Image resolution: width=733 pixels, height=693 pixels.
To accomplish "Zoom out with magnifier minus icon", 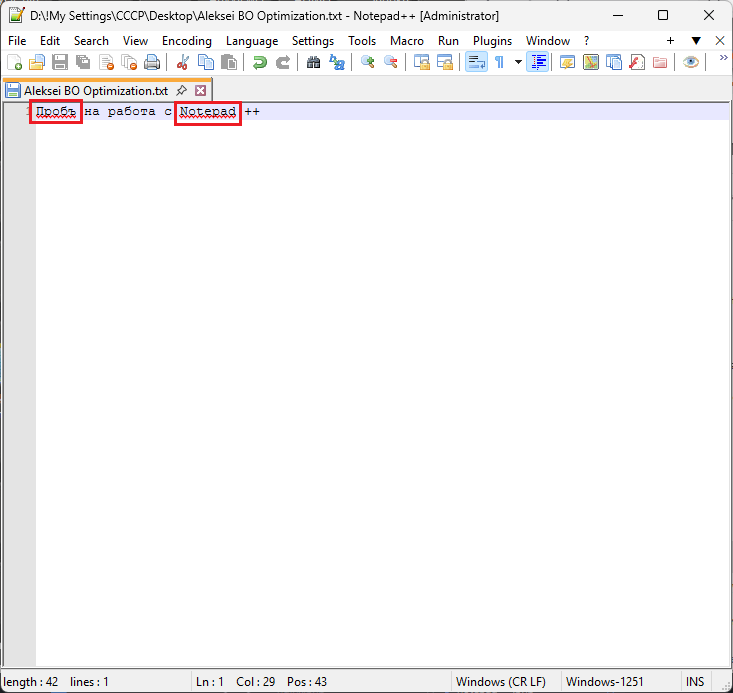I will click(390, 62).
